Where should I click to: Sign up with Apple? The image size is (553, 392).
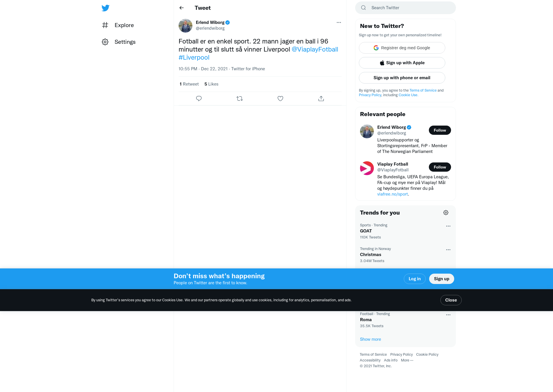click(402, 63)
